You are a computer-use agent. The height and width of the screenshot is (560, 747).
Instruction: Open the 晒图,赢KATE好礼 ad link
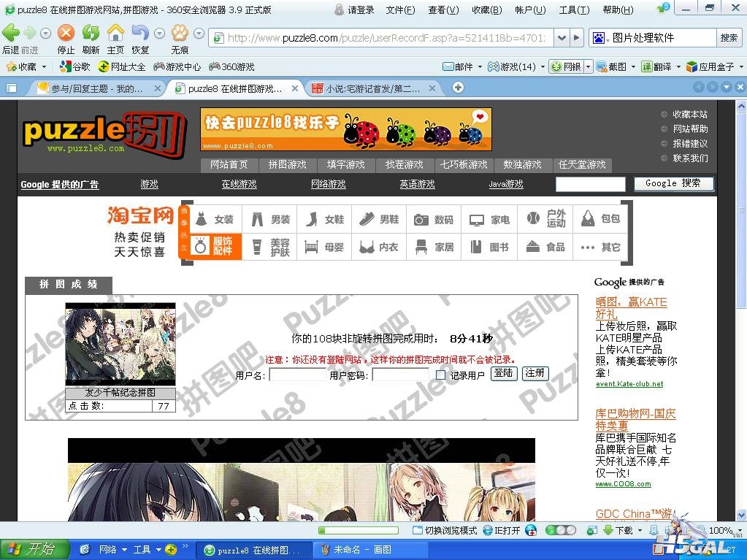[x=631, y=307]
